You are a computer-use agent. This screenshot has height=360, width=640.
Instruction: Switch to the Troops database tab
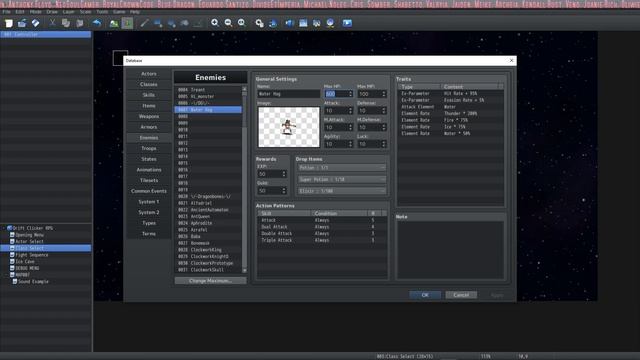pos(149,149)
